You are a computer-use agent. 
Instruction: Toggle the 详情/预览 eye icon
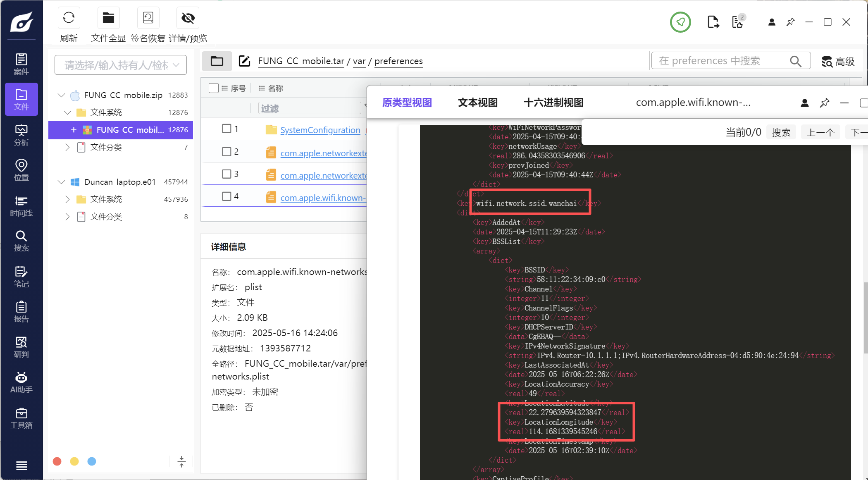point(188,18)
